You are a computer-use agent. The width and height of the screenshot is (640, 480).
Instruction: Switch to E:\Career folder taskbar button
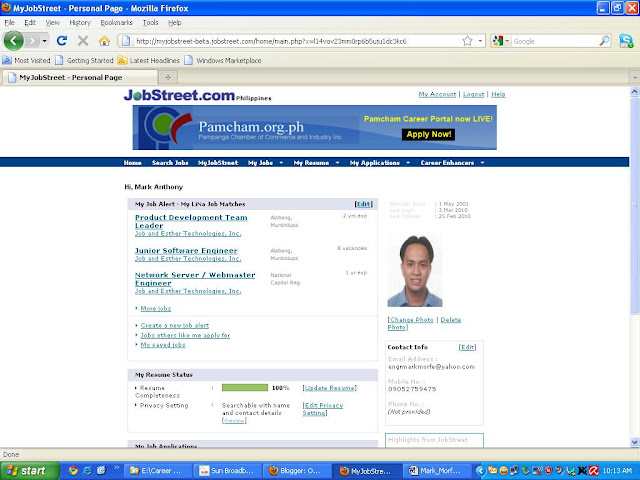click(x=158, y=471)
